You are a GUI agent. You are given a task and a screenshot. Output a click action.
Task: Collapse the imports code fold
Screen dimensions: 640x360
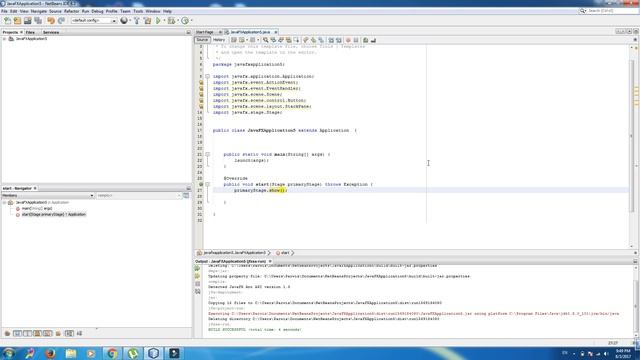tap(207, 76)
